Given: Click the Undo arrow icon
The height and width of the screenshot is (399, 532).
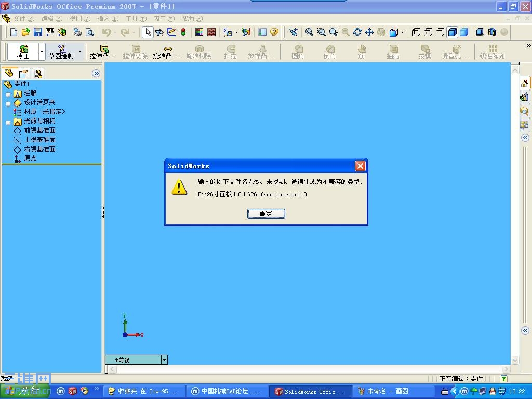Looking at the screenshot, I should point(107,32).
